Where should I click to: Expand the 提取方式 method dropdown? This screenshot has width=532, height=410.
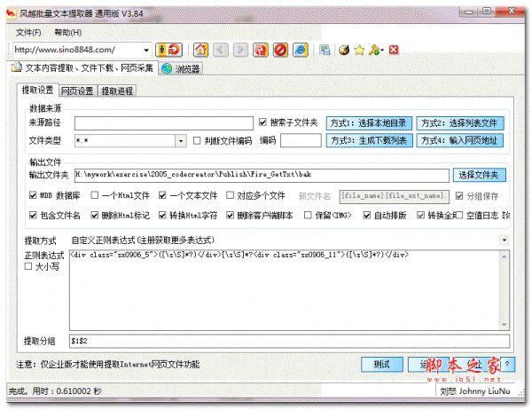click(505, 240)
